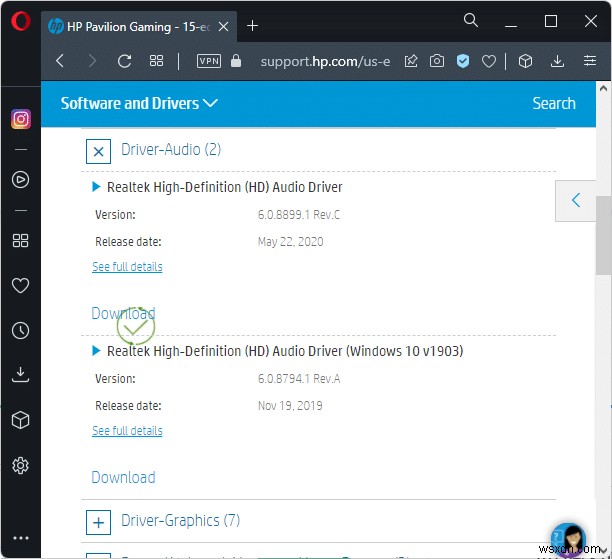
Task: Reload the HP support page
Action: [x=125, y=61]
